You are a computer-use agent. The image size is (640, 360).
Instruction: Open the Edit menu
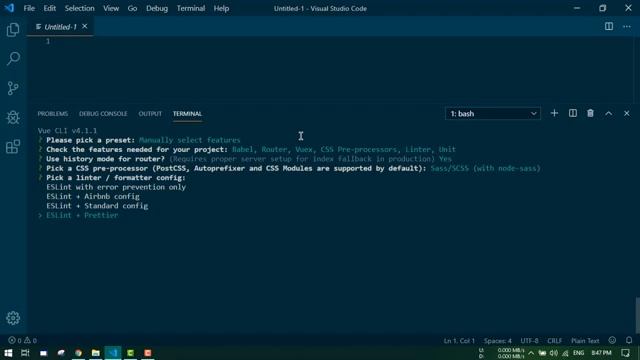pyautogui.click(x=50, y=8)
